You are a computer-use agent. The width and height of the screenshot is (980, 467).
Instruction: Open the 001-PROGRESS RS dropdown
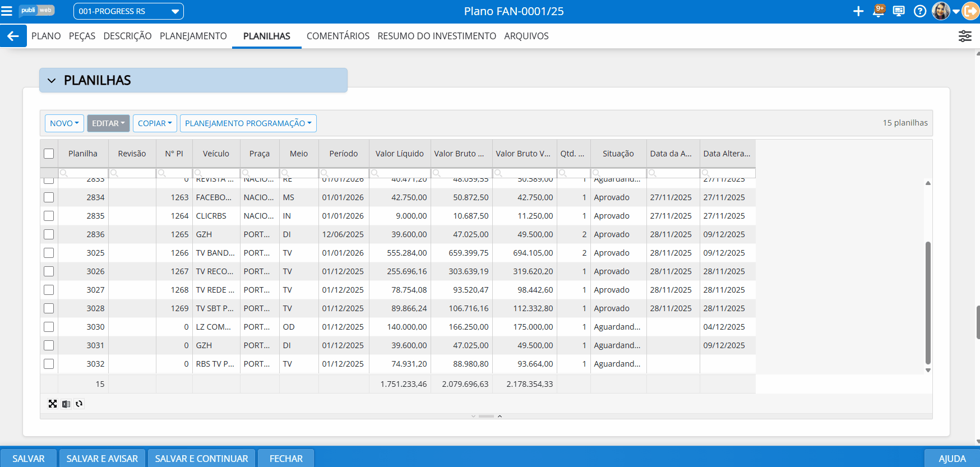click(128, 11)
